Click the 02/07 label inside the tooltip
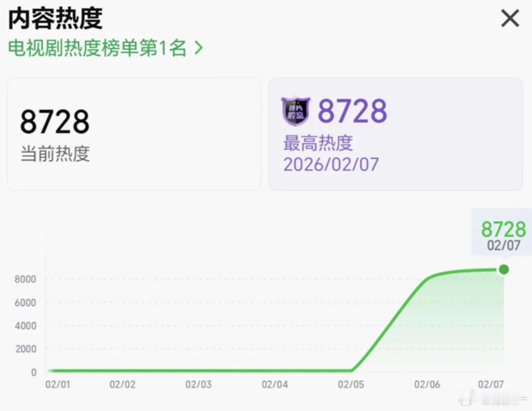 (x=503, y=245)
